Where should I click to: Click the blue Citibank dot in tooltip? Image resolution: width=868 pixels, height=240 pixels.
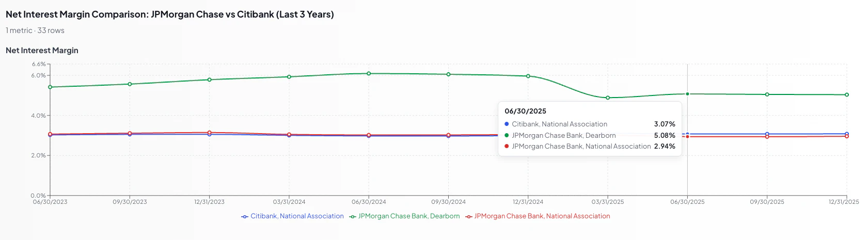coord(507,124)
